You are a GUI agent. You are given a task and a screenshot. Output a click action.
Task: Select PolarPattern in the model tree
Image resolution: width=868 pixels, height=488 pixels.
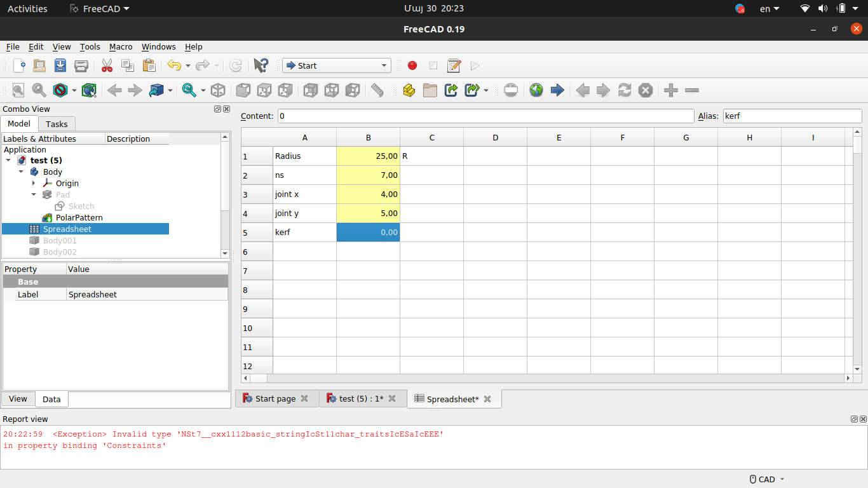(79, 218)
